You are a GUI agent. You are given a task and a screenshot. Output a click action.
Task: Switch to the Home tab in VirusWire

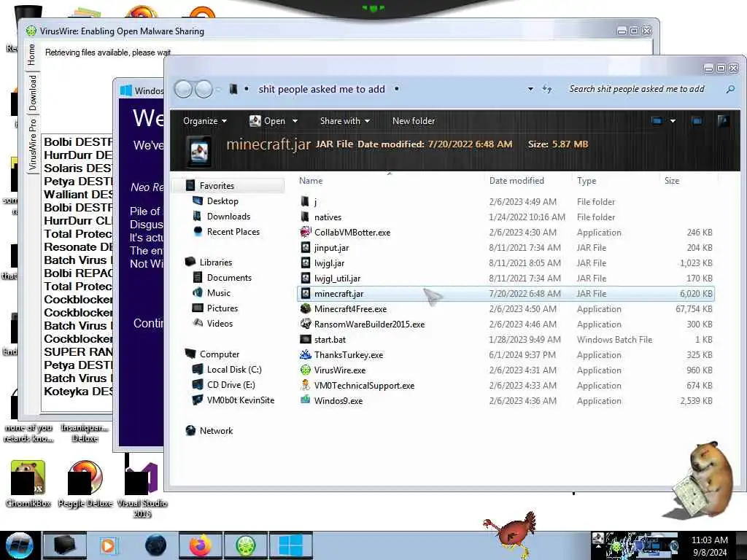pos(32,54)
